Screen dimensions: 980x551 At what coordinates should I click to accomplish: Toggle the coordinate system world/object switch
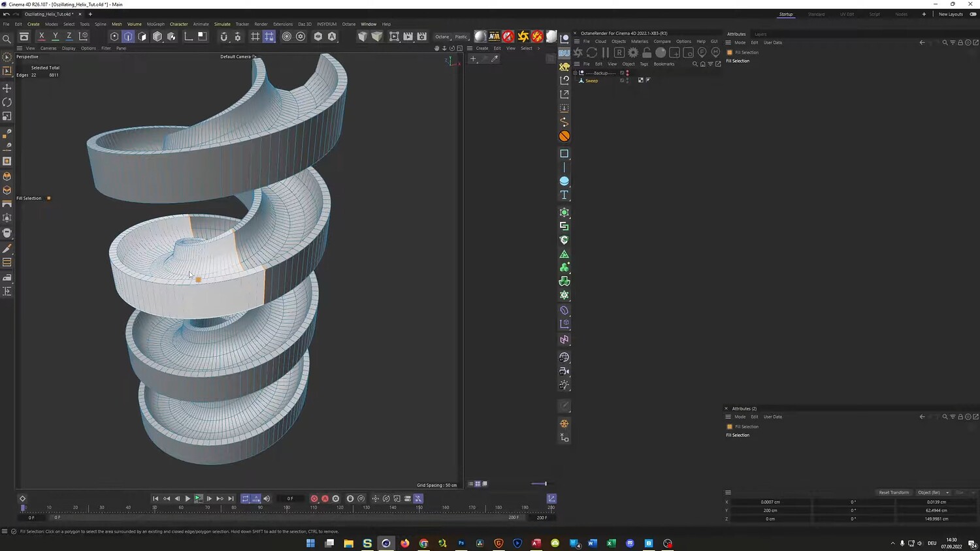84,37
